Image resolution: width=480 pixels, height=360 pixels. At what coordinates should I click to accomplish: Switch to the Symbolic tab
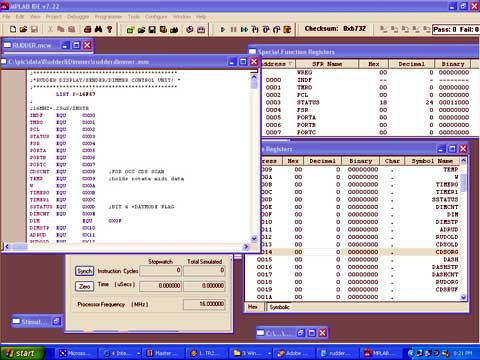279,307
